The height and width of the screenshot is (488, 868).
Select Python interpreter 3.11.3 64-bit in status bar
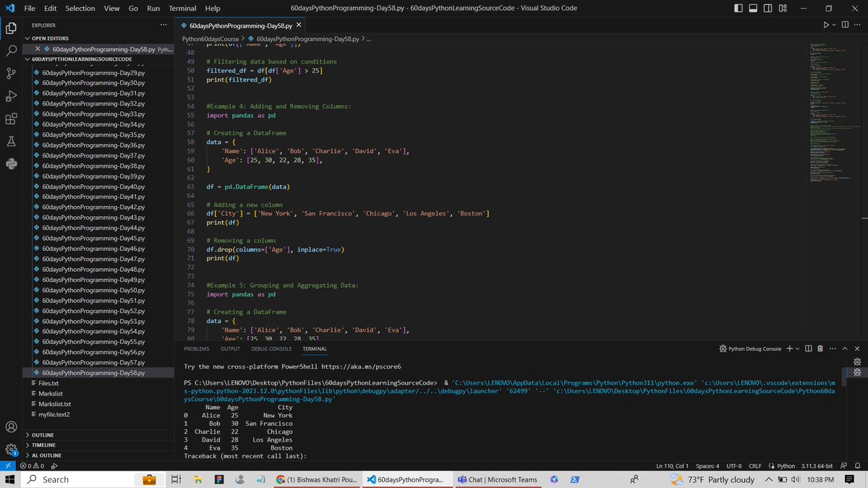click(817, 466)
